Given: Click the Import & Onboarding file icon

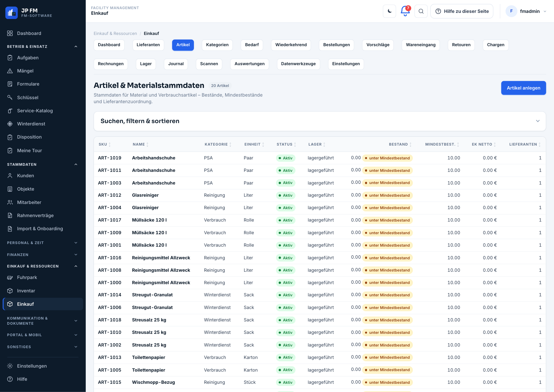Looking at the screenshot, I should [x=10, y=229].
